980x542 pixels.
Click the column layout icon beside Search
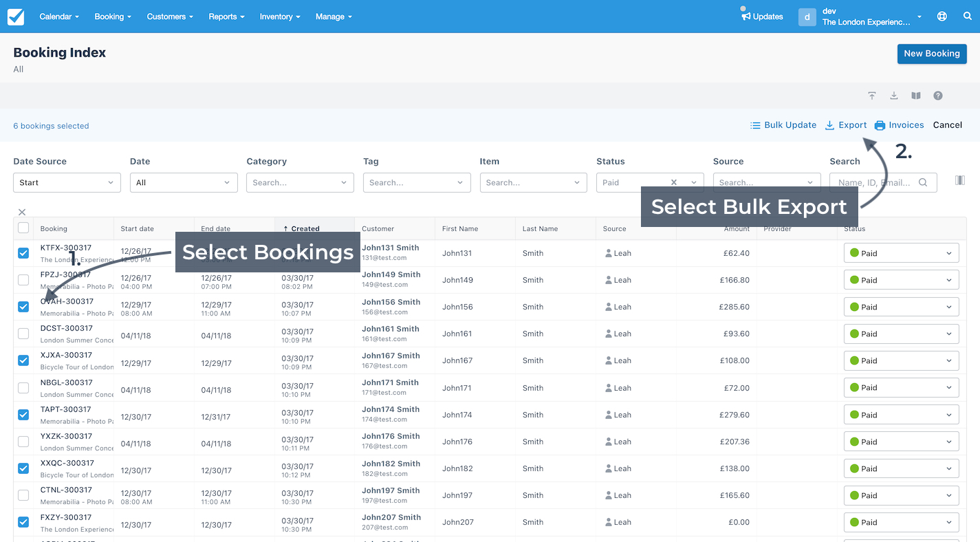[960, 180]
